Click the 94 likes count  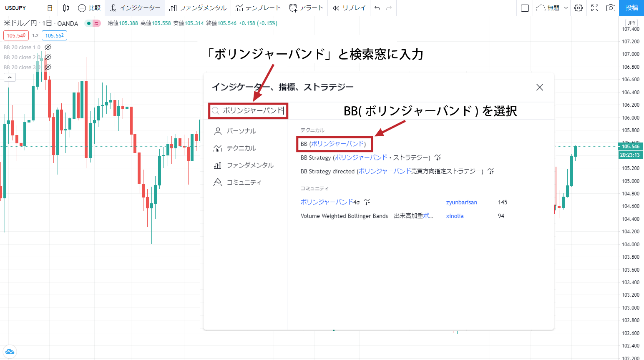pos(501,216)
